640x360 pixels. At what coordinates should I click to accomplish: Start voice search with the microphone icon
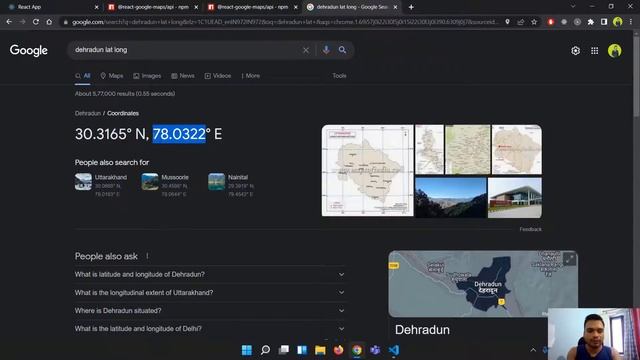click(326, 50)
